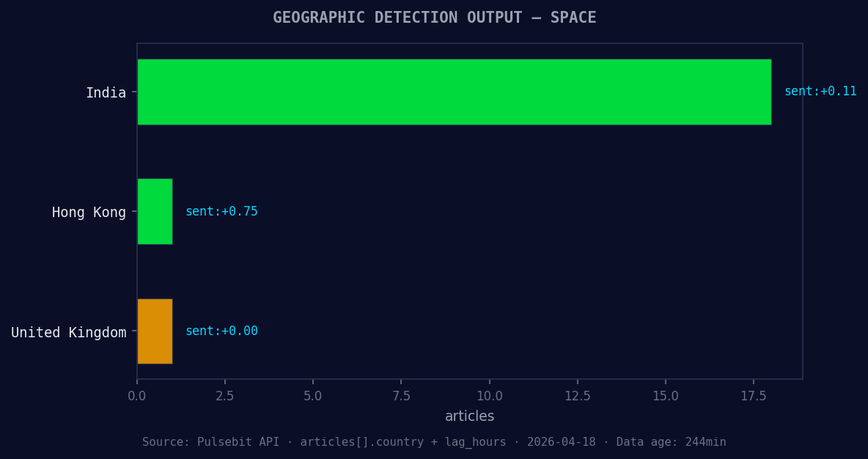The width and height of the screenshot is (868, 459).
Task: Click the 2026-04-18 date in the footer
Action: pyautogui.click(x=562, y=441)
